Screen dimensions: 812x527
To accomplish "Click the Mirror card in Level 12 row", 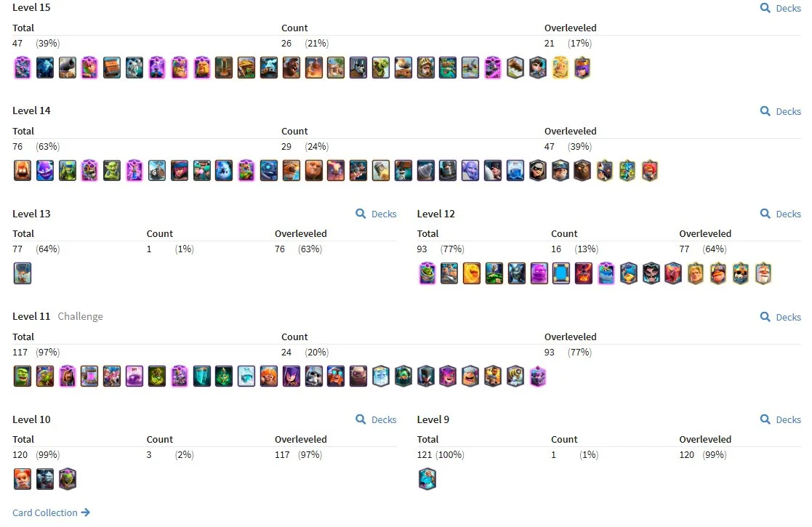I will [x=561, y=273].
